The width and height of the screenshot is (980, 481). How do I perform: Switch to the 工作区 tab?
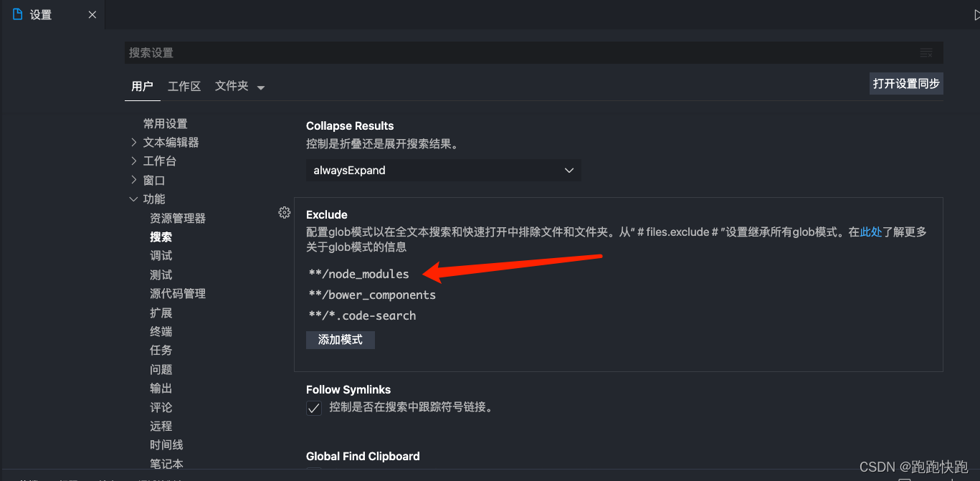click(184, 86)
